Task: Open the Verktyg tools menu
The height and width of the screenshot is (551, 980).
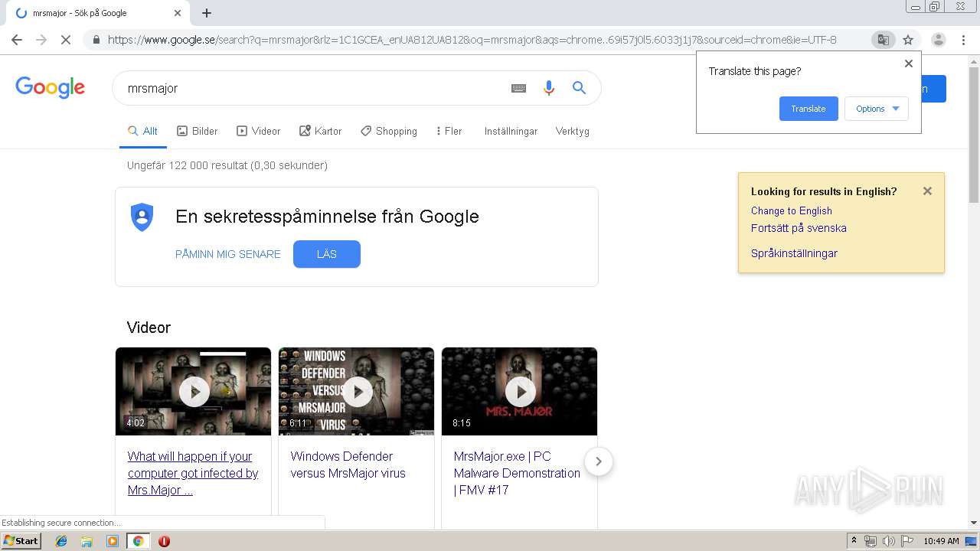Action: 573,132
